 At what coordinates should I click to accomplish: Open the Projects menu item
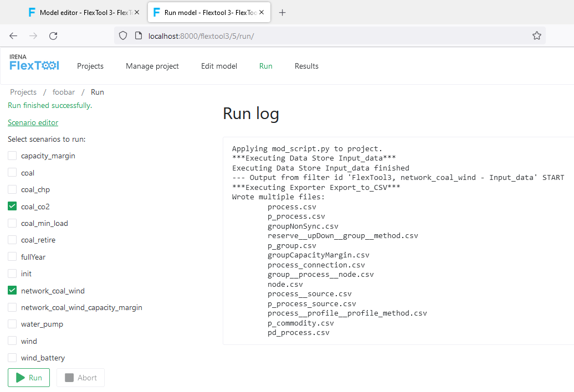click(x=90, y=66)
